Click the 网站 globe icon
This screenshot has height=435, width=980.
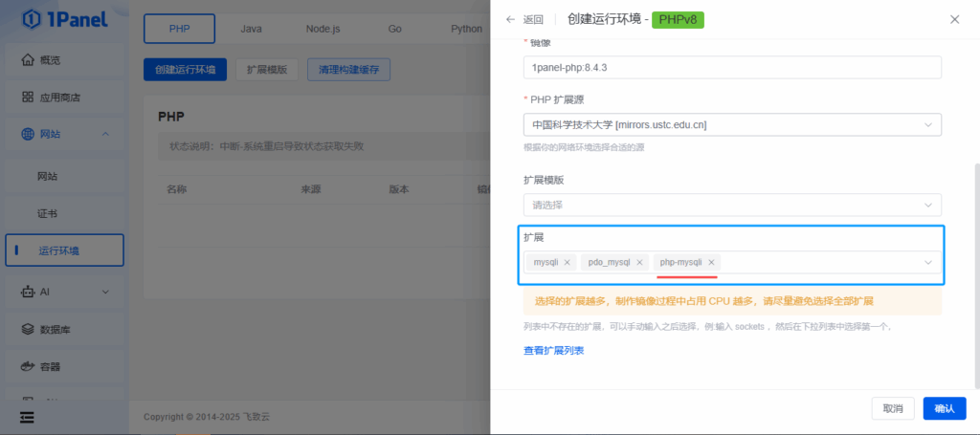click(x=28, y=134)
